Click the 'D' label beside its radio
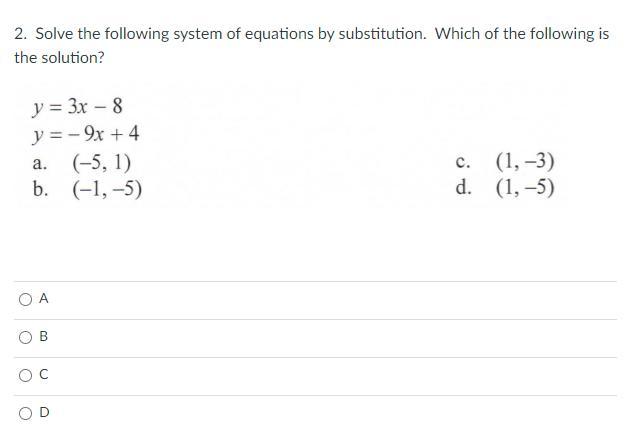Image resolution: width=626 pixels, height=445 pixels. point(44,412)
